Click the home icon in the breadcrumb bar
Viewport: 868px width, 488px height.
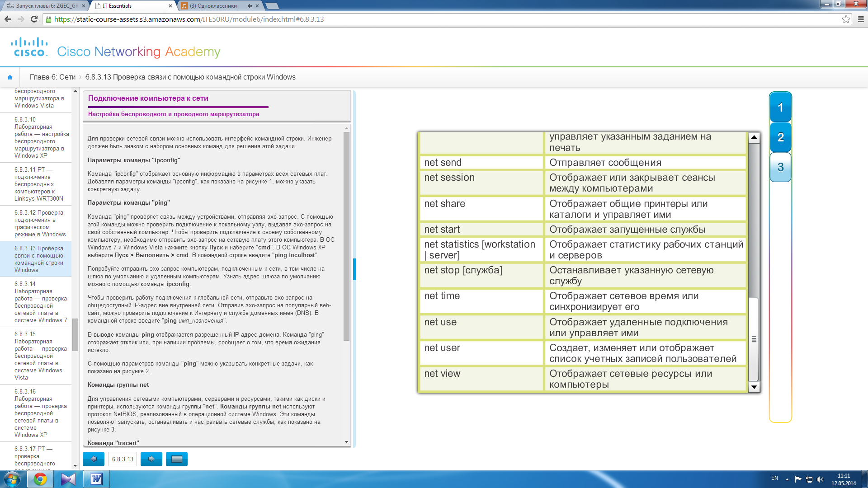tap(10, 77)
